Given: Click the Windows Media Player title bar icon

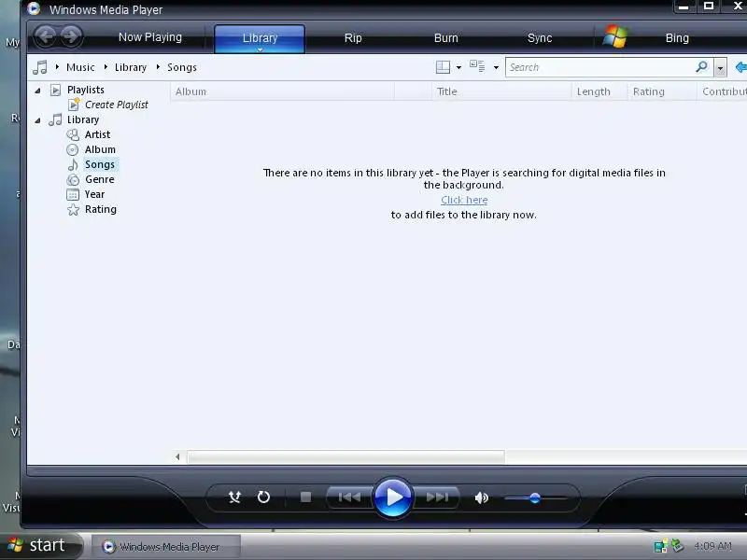Looking at the screenshot, I should (x=34, y=8).
